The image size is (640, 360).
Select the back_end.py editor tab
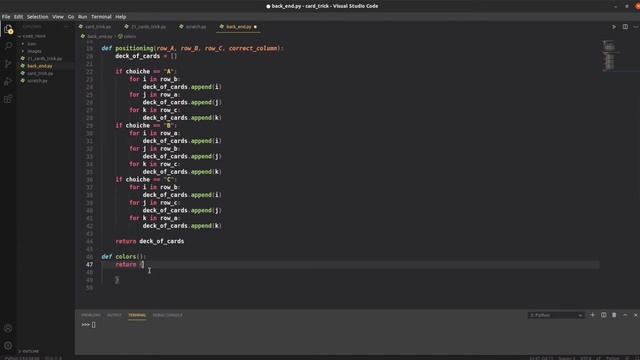(237, 27)
